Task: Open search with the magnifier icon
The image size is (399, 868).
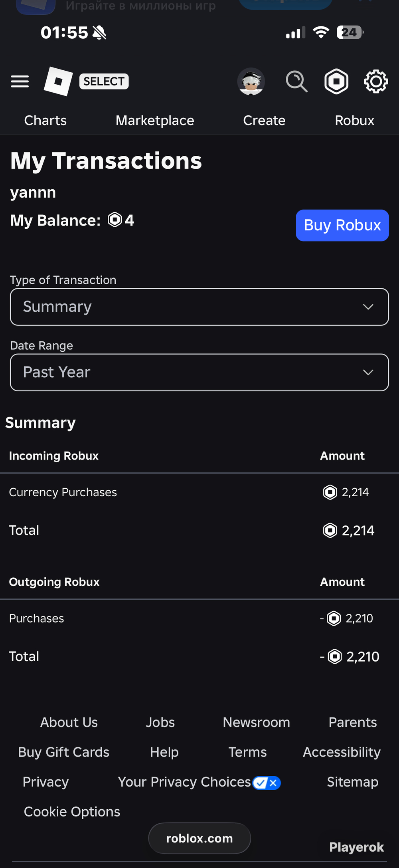Action: (296, 81)
